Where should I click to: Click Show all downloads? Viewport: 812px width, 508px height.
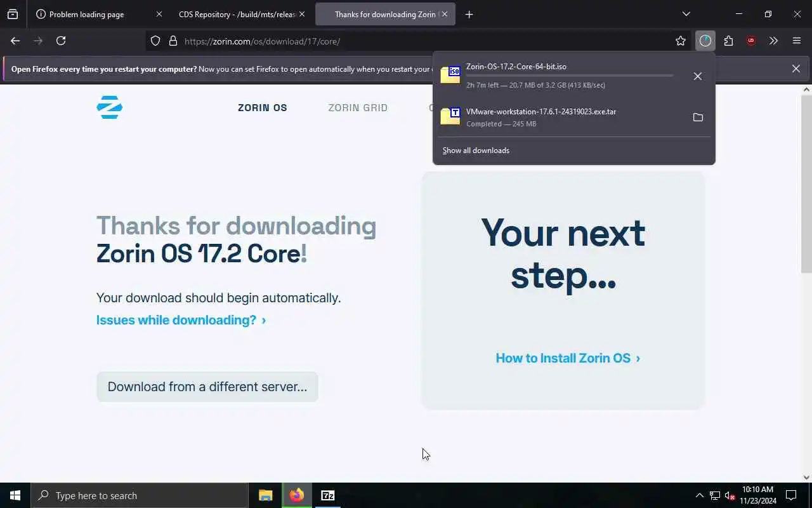pyautogui.click(x=476, y=150)
